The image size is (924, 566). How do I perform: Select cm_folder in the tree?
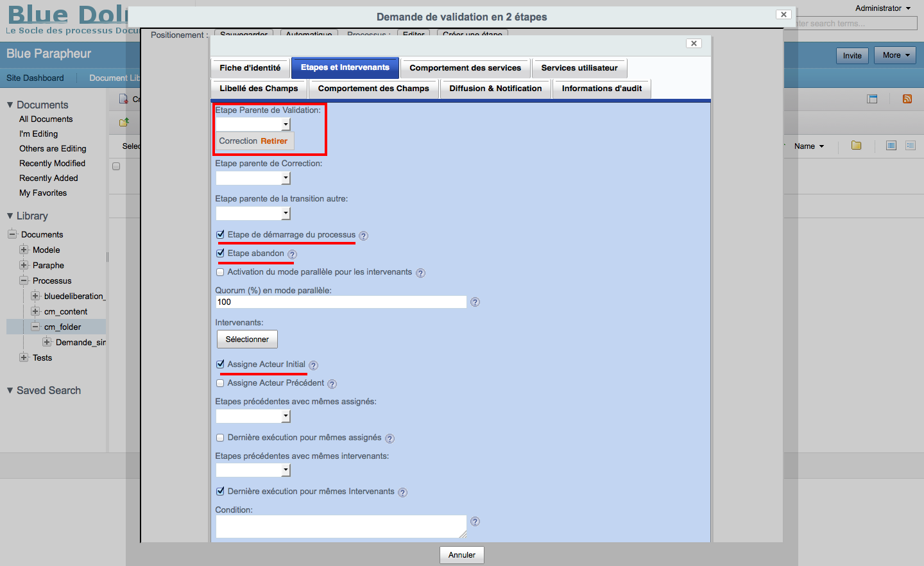[62, 327]
